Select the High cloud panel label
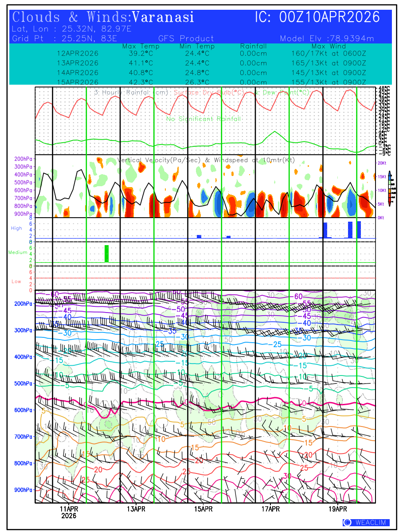This screenshot has width=399, height=532. point(16,228)
